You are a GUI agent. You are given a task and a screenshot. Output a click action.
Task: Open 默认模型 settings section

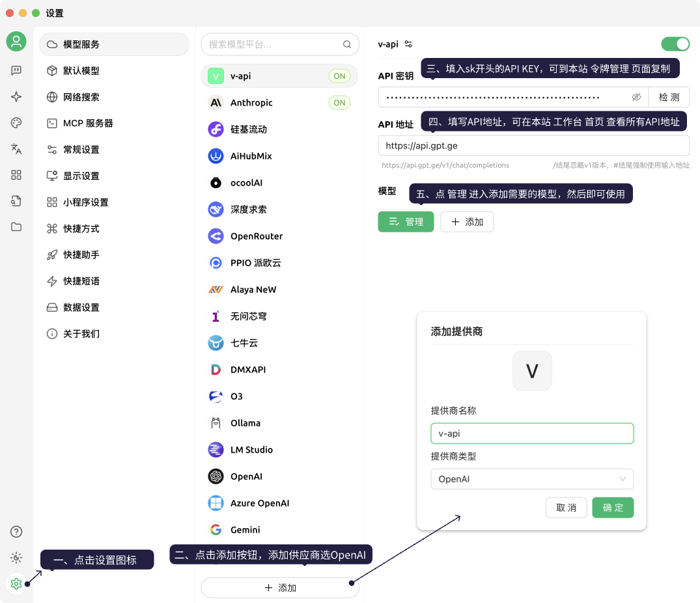coord(114,70)
